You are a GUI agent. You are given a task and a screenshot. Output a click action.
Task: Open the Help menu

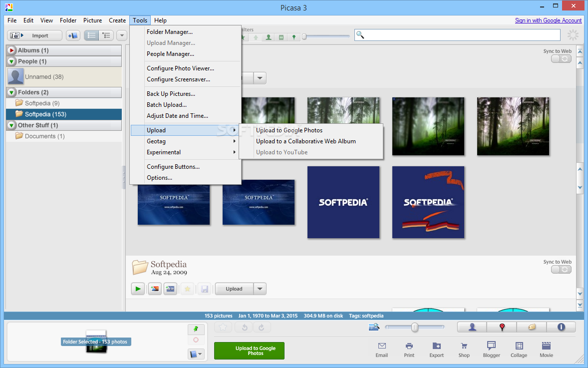coord(160,20)
